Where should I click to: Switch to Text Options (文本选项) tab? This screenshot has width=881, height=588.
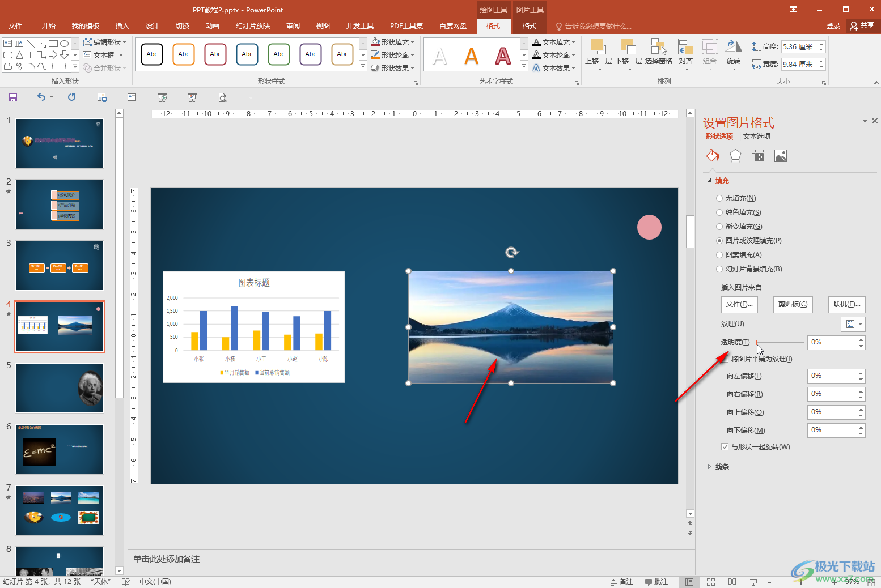coord(757,137)
